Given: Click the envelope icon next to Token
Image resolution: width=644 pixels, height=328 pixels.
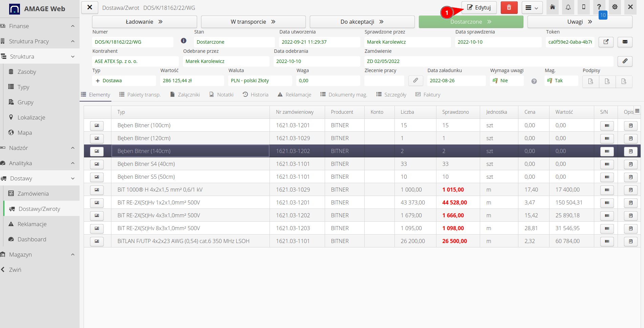Looking at the screenshot, I should [625, 42].
